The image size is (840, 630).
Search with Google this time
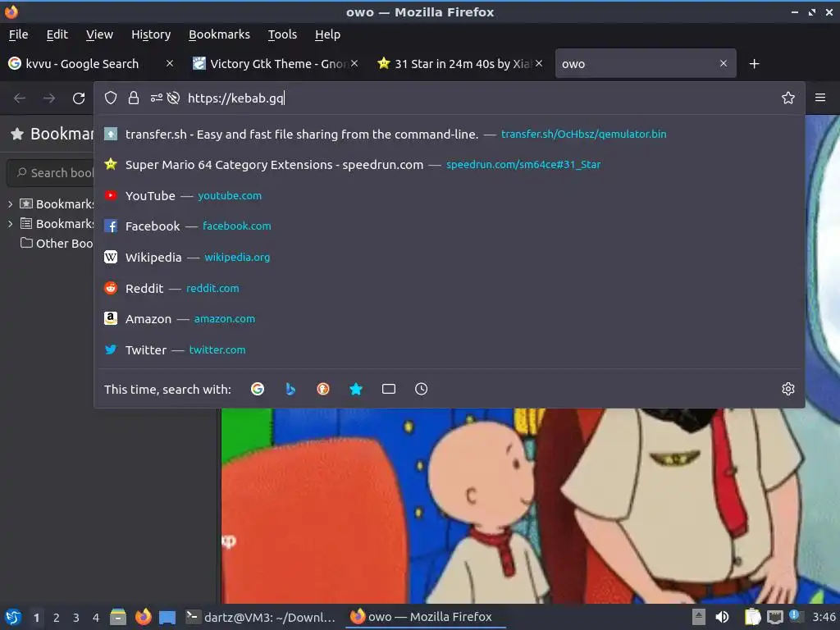pos(257,389)
